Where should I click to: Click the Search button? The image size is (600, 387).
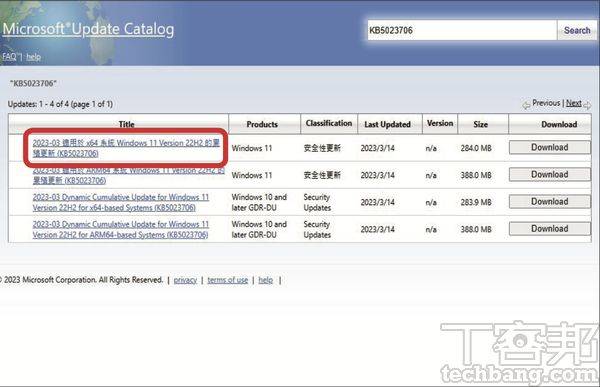pos(577,30)
